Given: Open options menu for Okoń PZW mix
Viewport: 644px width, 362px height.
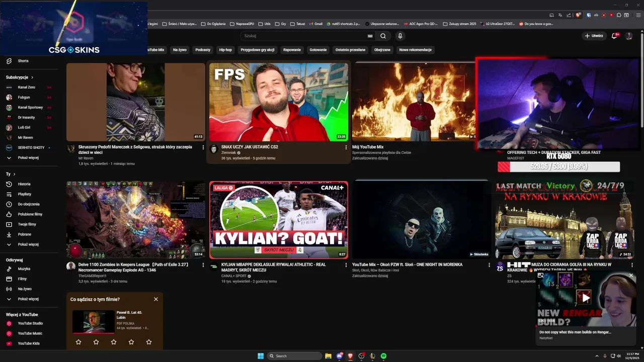Looking at the screenshot, I should pos(489,265).
